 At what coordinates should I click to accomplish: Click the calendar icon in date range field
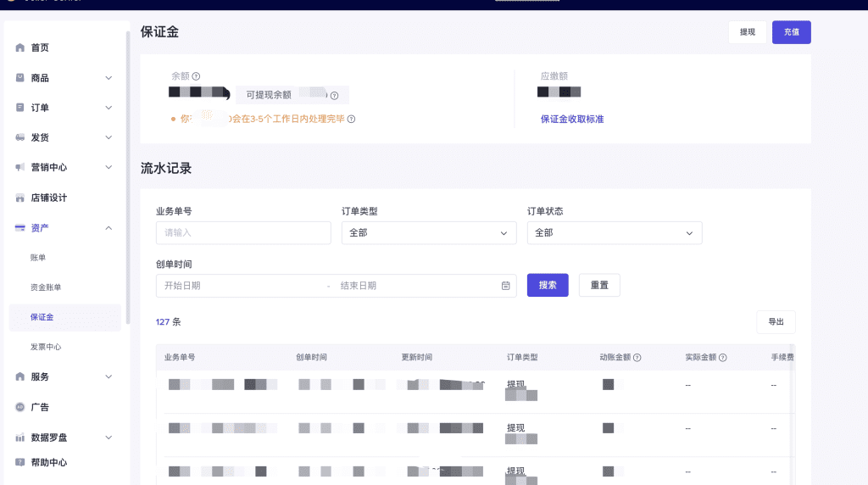click(x=505, y=286)
